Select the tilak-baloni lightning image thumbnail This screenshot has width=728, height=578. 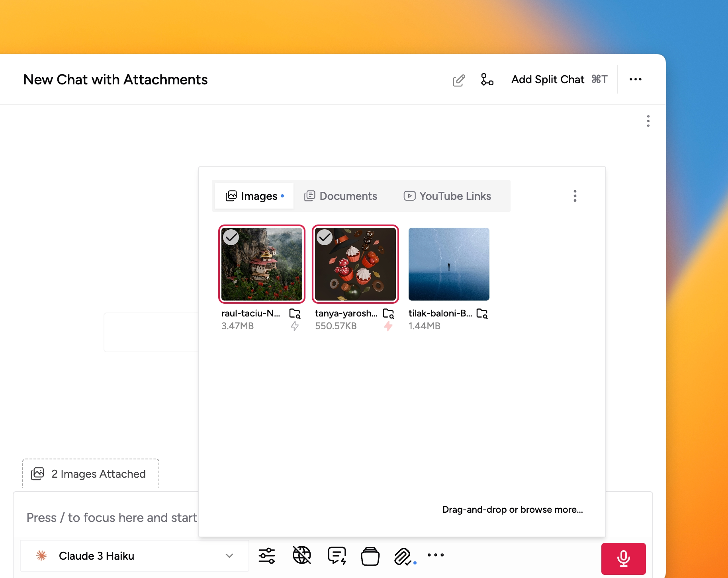click(448, 264)
